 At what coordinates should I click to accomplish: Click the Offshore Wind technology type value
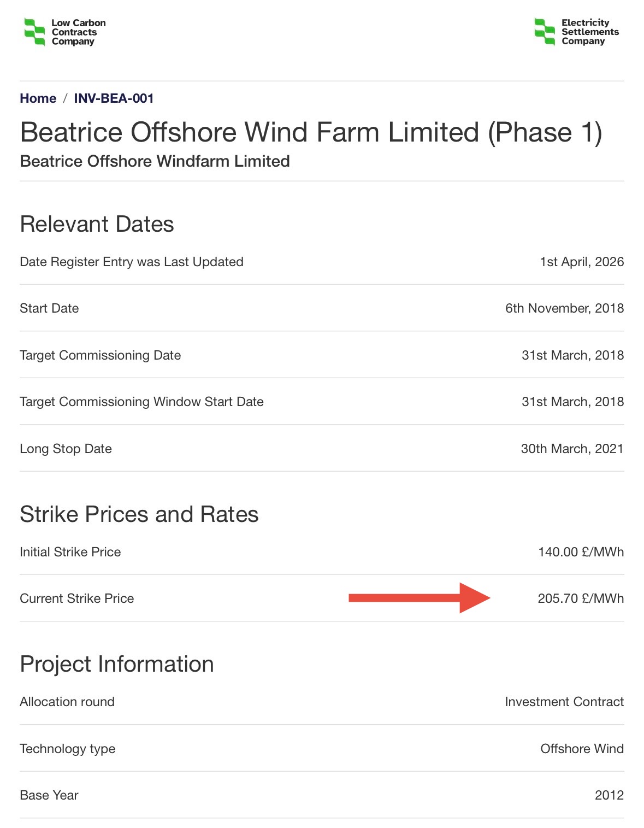582,749
